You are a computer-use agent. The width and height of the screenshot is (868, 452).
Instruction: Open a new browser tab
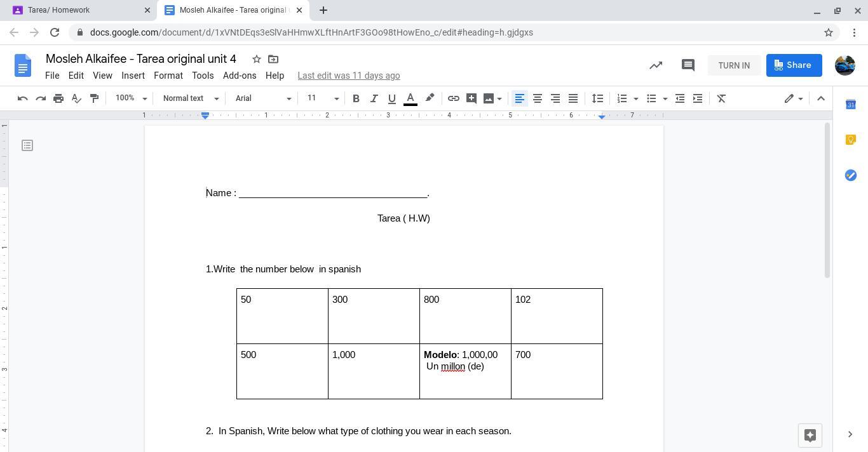323,10
